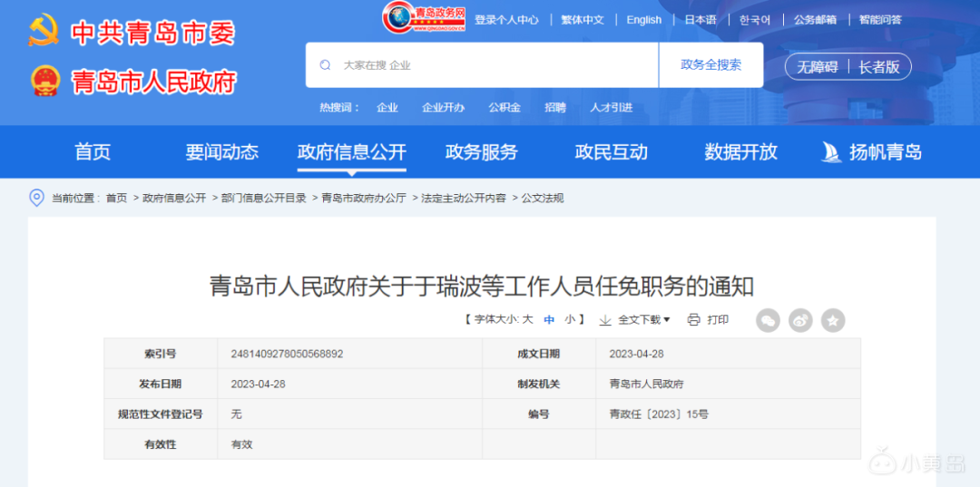
Task: Go to 要闻动态 nav tab
Action: pos(221,152)
